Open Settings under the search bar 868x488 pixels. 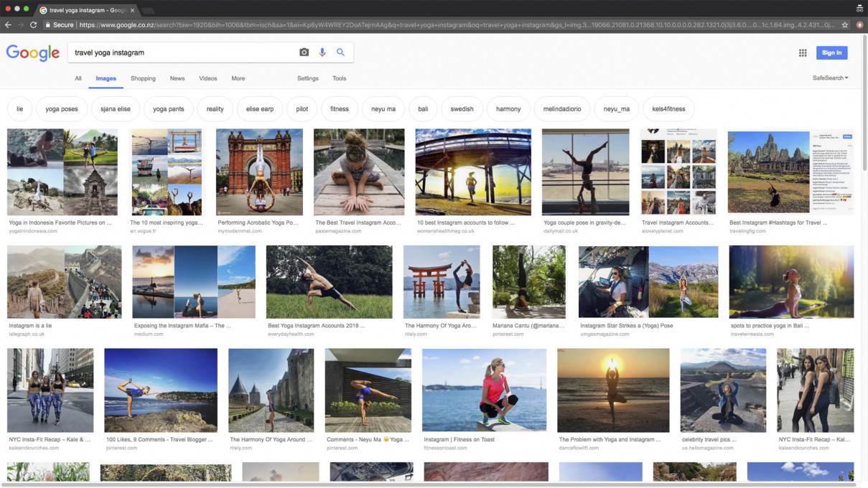tap(308, 78)
